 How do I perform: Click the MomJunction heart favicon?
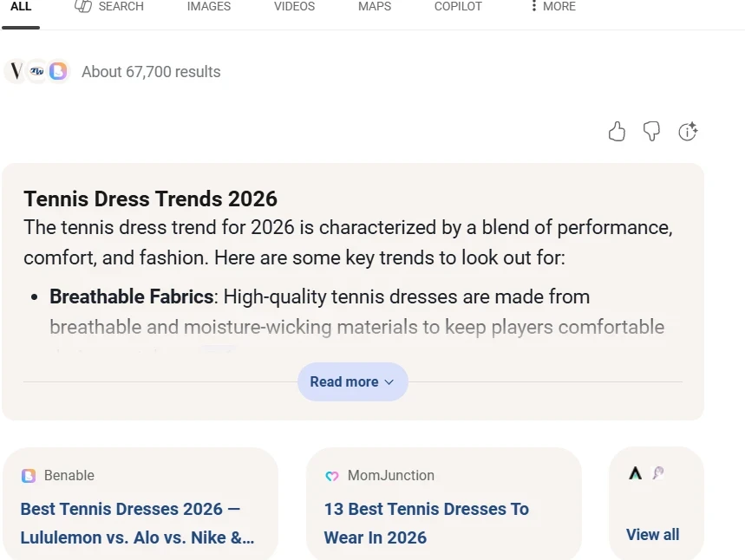point(331,476)
